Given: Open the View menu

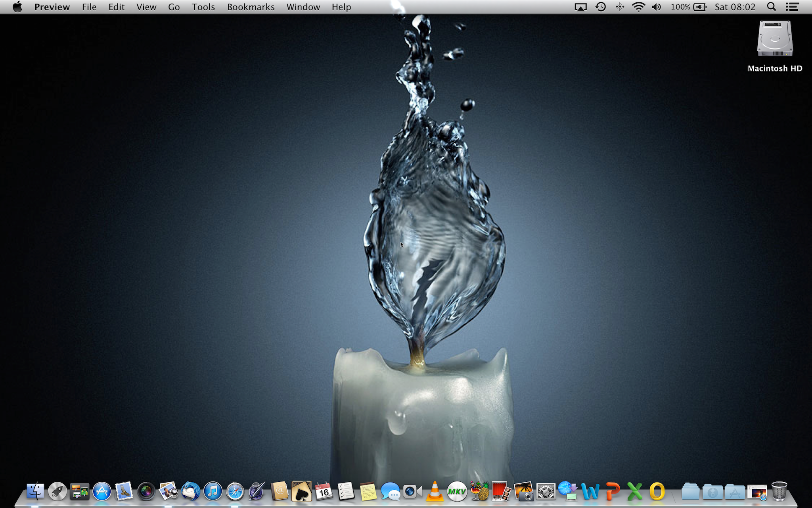Looking at the screenshot, I should pyautogui.click(x=146, y=7).
